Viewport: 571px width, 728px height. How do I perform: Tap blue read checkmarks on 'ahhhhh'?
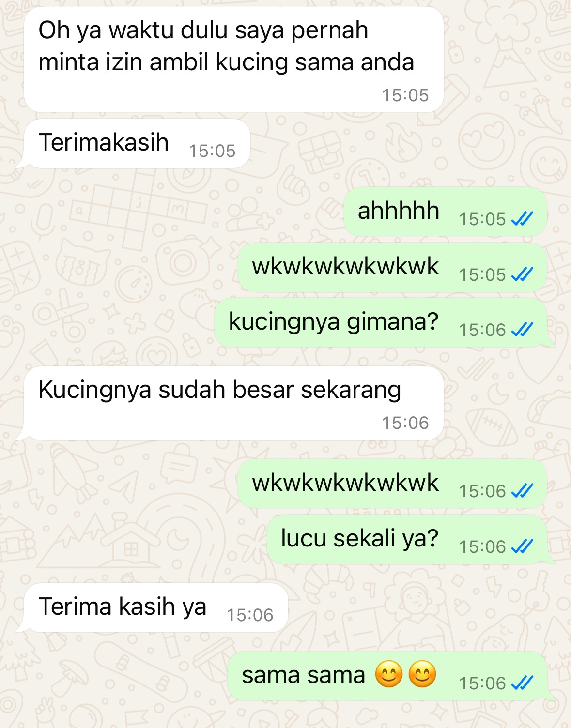coord(522,219)
